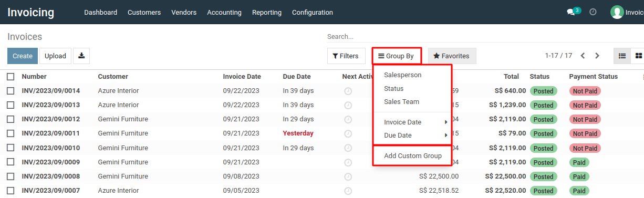Select the INV/2023/09/0009 row checkbox

[x=11, y=162]
